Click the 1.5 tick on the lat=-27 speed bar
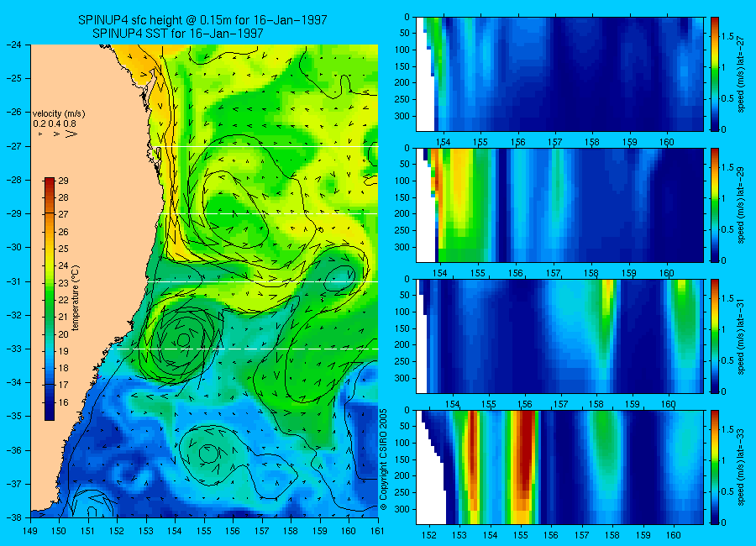The height and width of the screenshot is (546, 756). 727,37
